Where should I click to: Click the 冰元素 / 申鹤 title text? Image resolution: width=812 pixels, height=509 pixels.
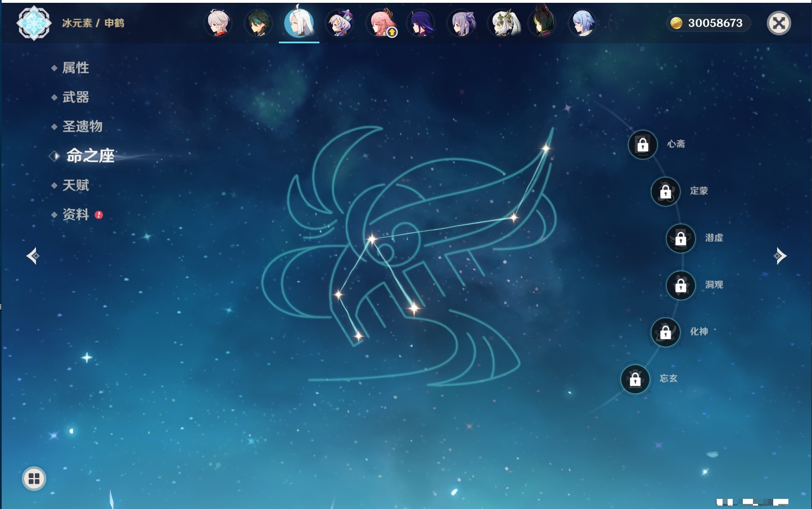pos(93,23)
